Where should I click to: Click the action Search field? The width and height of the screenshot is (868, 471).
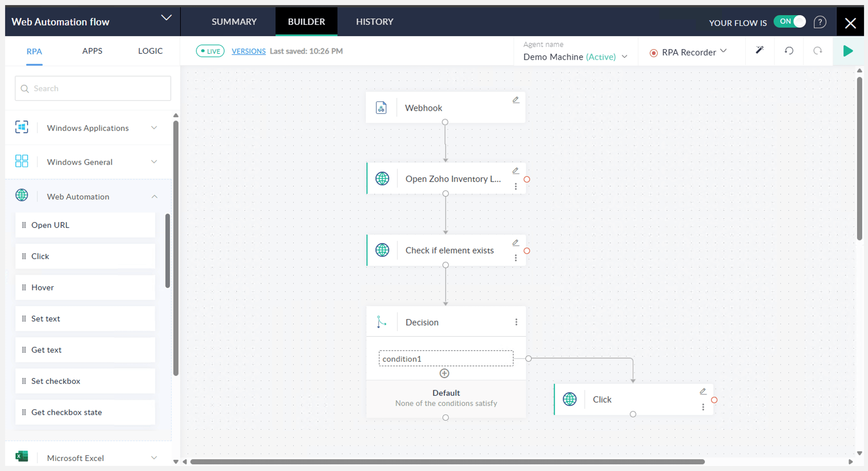[x=93, y=89]
